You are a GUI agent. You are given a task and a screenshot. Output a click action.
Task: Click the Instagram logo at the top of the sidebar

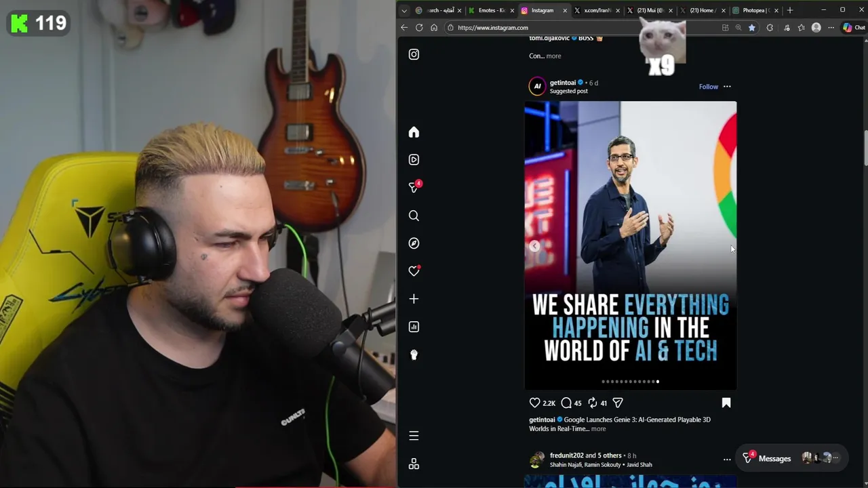click(414, 54)
